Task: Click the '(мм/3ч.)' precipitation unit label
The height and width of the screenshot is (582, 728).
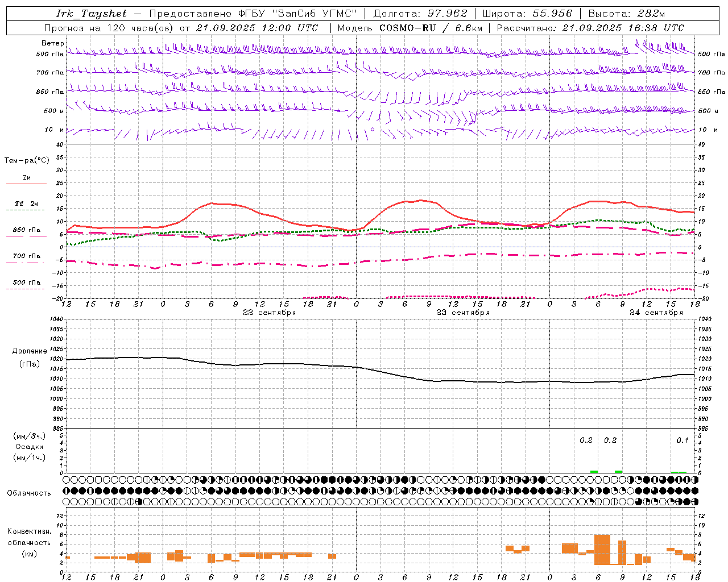Action: pos(30,436)
